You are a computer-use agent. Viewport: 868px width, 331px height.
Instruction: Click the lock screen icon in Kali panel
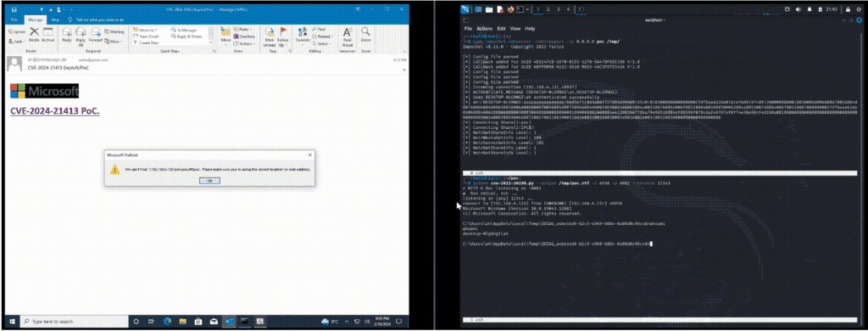tap(848, 9)
